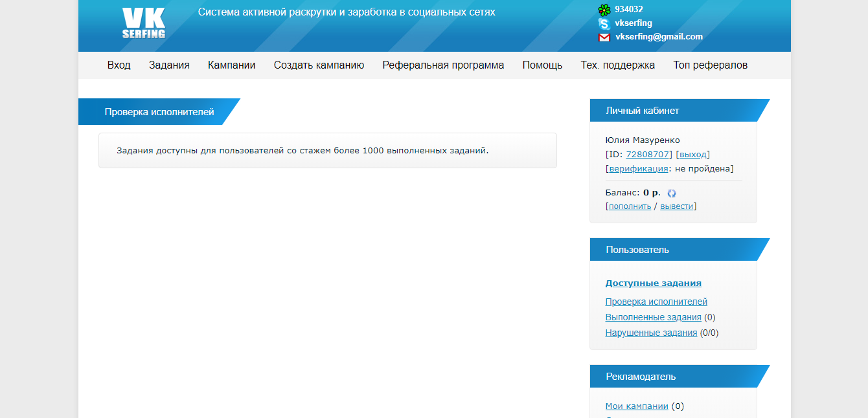The width and height of the screenshot is (868, 418).
Task: Open Реферальная программа page
Action: 443,65
